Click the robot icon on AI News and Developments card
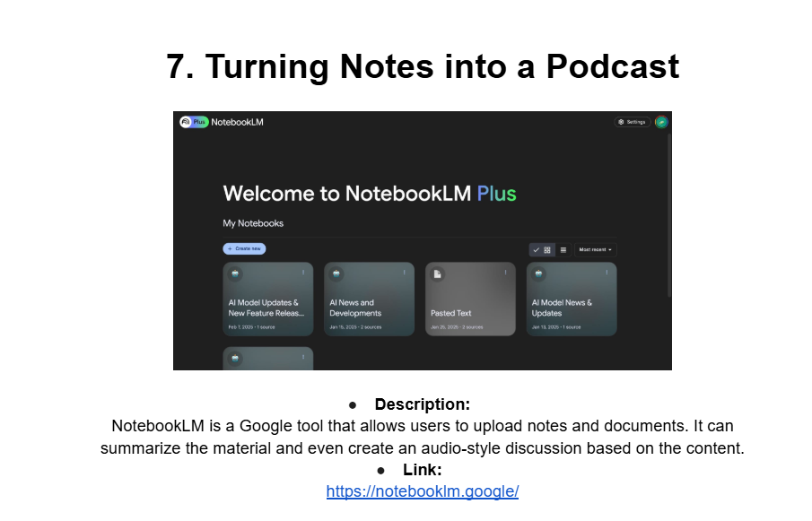 [x=336, y=274]
